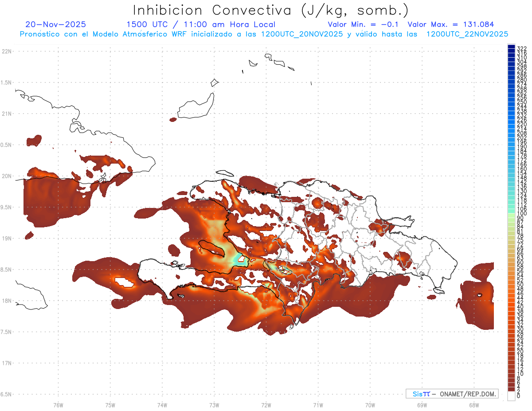This screenshot has width=532, height=411.
Task: Click the '17N' latitude label
Action: point(6,363)
